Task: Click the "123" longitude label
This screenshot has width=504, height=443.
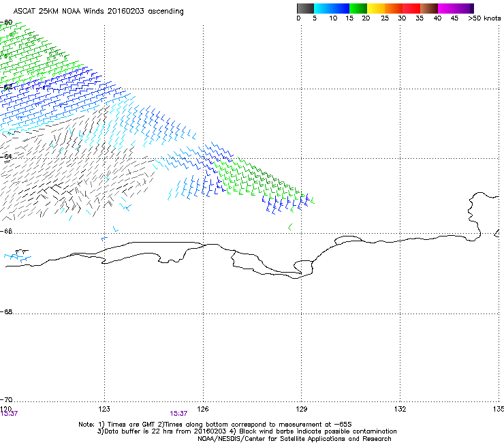Action: [104, 409]
